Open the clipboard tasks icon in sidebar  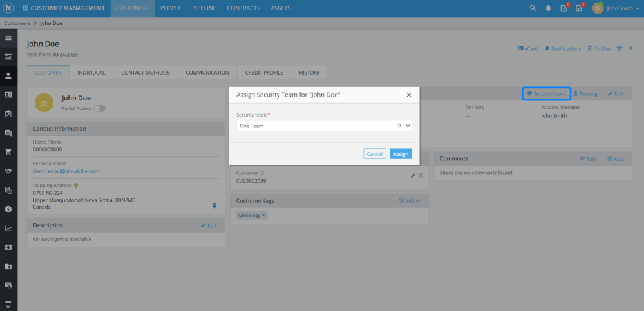click(x=8, y=114)
